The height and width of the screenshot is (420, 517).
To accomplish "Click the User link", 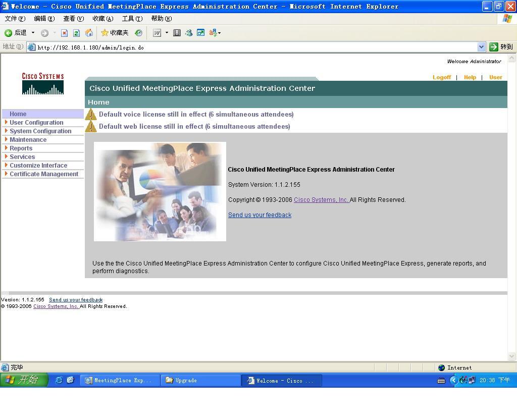I will click(x=496, y=77).
